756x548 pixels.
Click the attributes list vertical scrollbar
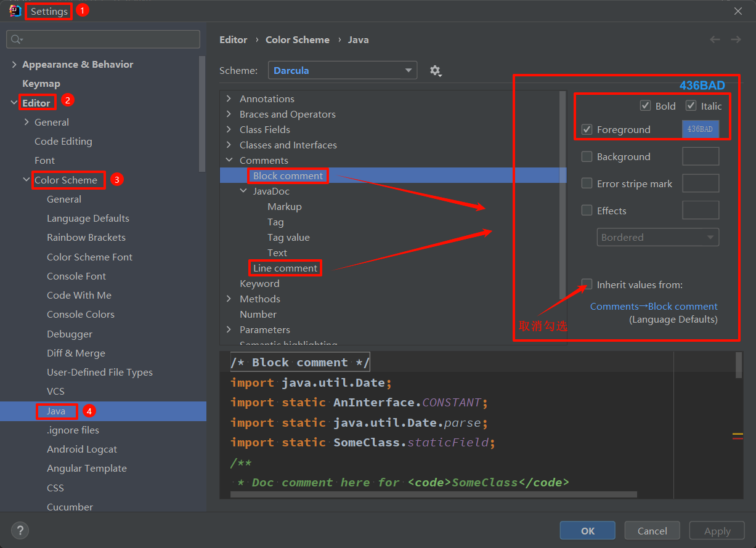(x=563, y=194)
